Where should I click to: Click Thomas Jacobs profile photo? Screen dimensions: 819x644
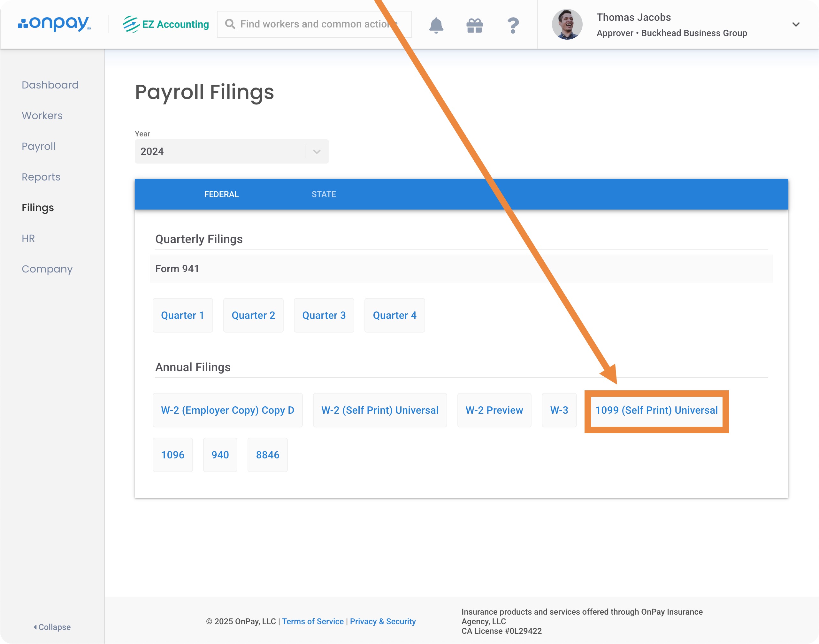[x=567, y=25]
